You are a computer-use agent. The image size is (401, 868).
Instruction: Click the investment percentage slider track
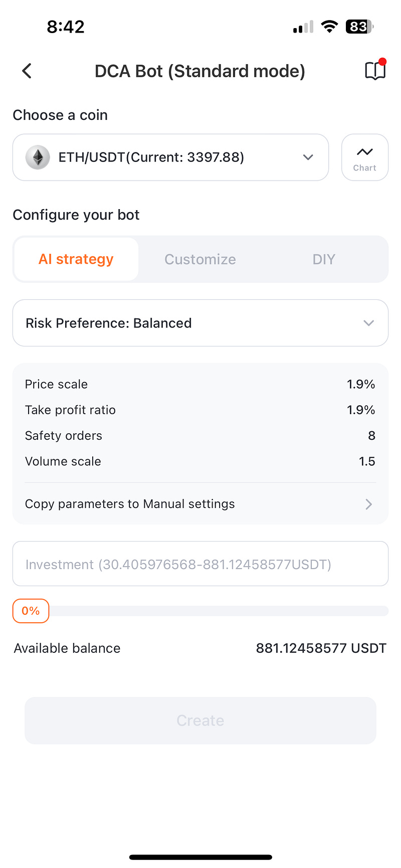click(219, 611)
